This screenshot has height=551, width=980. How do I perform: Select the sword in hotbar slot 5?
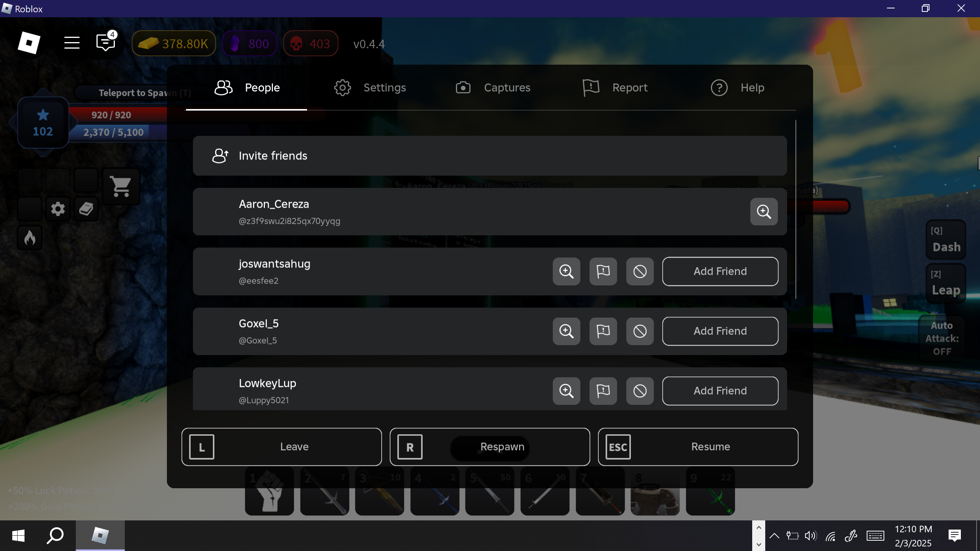(x=490, y=491)
